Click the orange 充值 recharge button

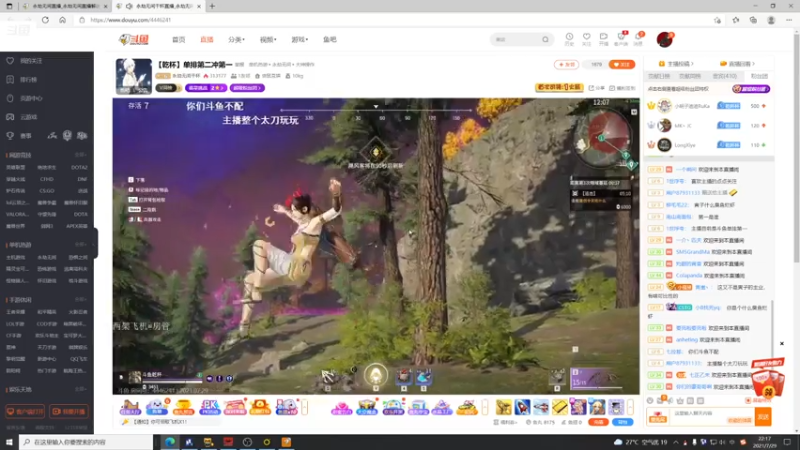[598, 422]
